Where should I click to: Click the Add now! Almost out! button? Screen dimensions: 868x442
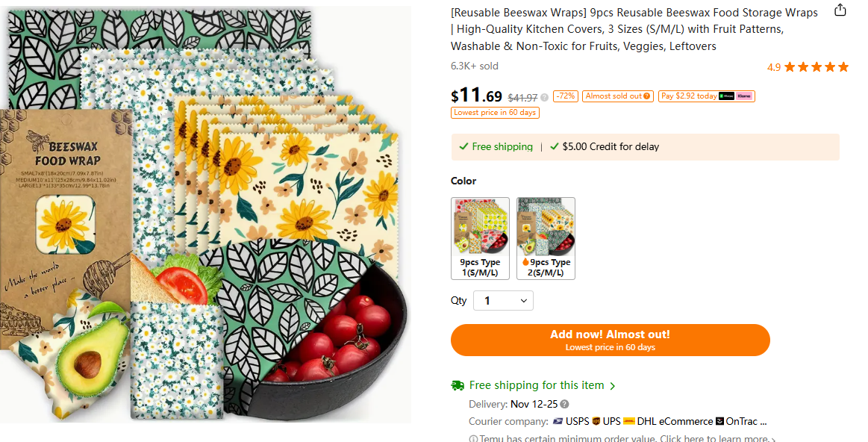610,340
